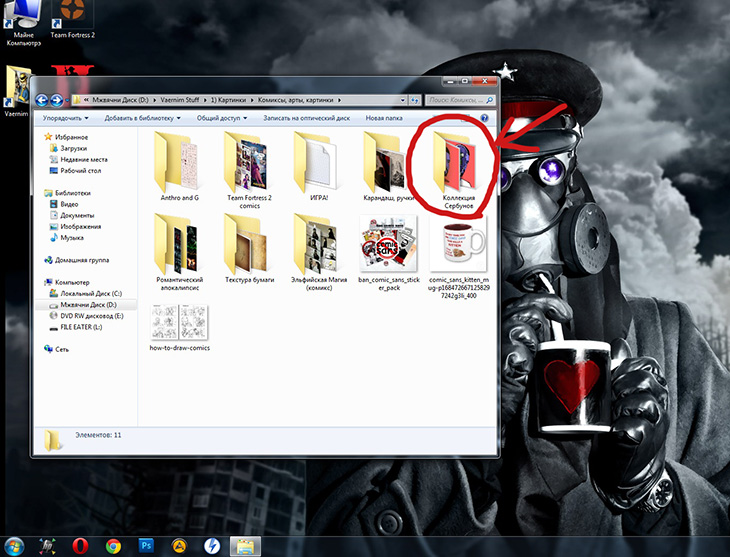Select the comic_sans_kitten_mug image file

pyautogui.click(x=459, y=256)
